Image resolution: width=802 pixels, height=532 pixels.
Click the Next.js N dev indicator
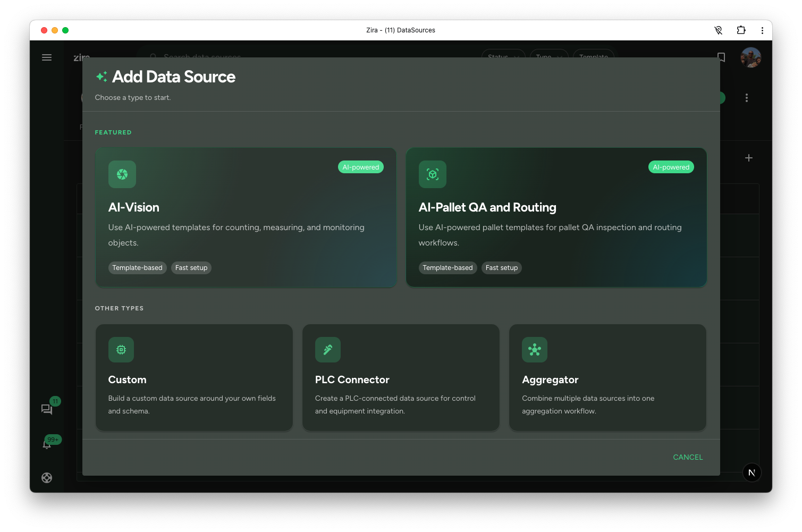pyautogui.click(x=752, y=472)
